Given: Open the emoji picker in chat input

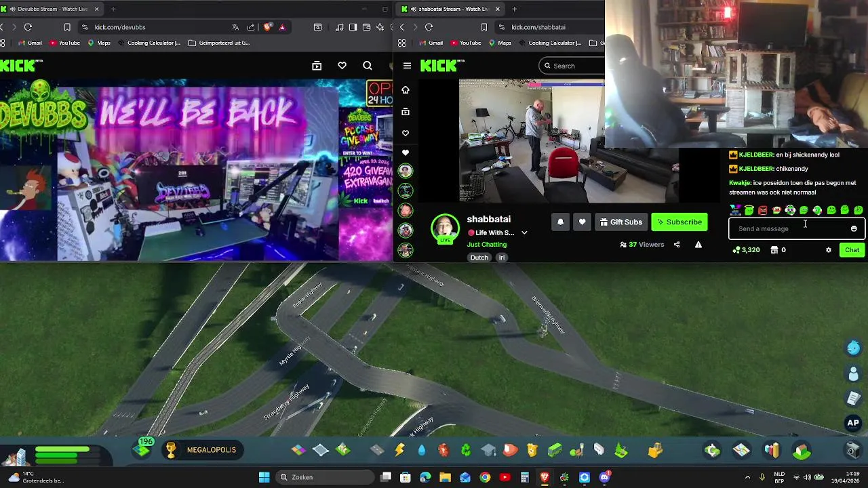Looking at the screenshot, I should (854, 228).
